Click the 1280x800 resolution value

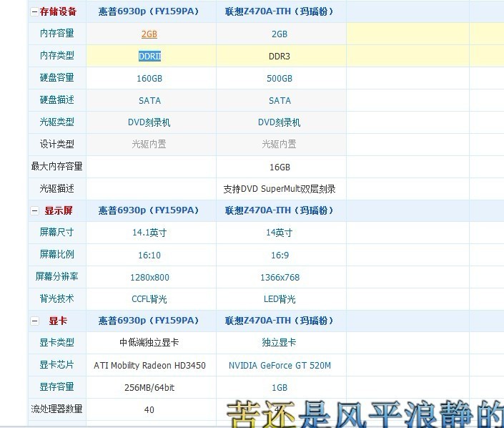pyautogui.click(x=149, y=278)
